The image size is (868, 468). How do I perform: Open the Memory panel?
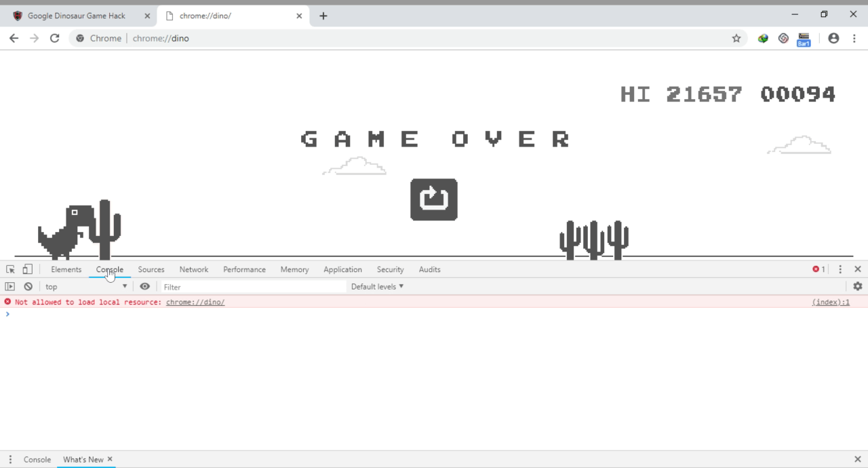pyautogui.click(x=294, y=269)
